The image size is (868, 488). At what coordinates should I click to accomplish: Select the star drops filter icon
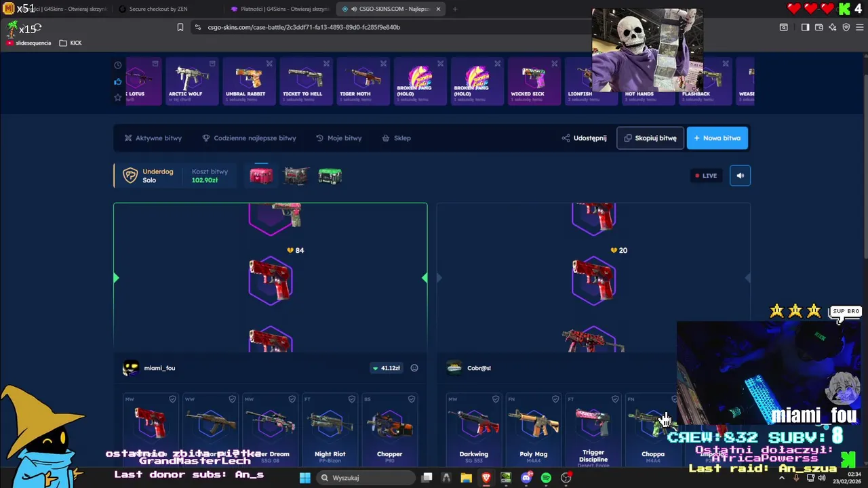pyautogui.click(x=118, y=98)
